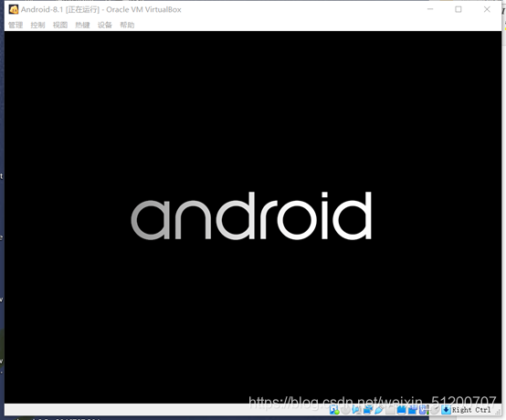Click the Right Ctrl host key label
Viewport: 506px width, 420px height.
tap(471, 410)
